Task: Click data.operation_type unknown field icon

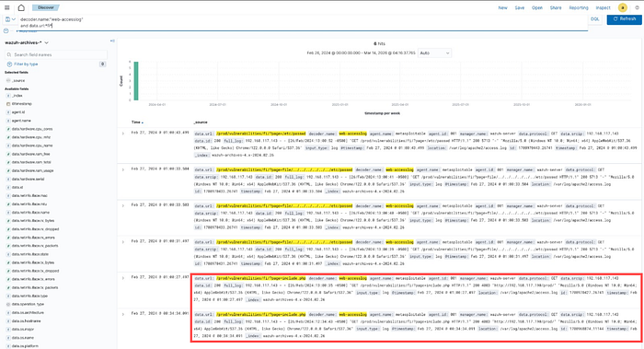Action: [x=8, y=304]
